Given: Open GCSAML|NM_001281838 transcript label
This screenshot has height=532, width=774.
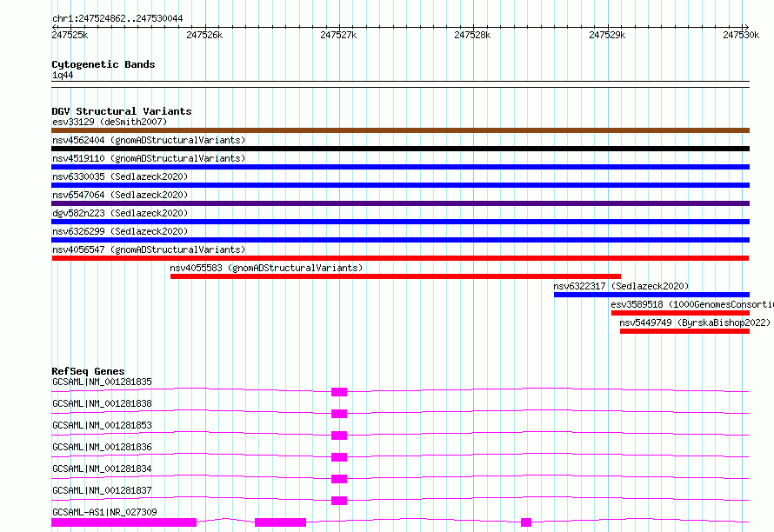Looking at the screenshot, I should [102, 403].
